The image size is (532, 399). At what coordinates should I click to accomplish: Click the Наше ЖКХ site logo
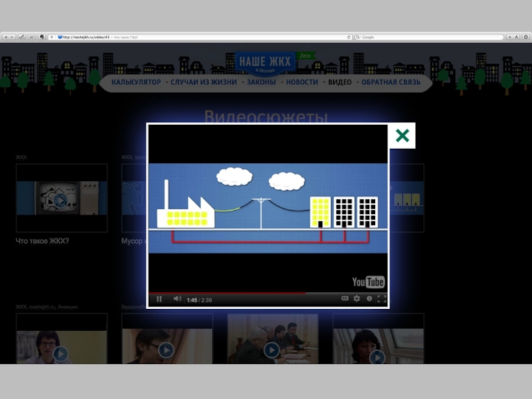pyautogui.click(x=265, y=63)
